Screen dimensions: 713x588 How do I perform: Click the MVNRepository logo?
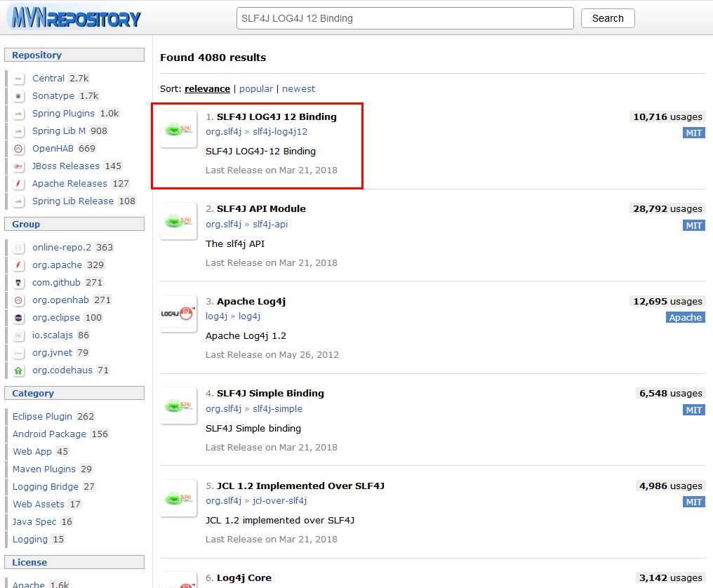click(x=76, y=18)
